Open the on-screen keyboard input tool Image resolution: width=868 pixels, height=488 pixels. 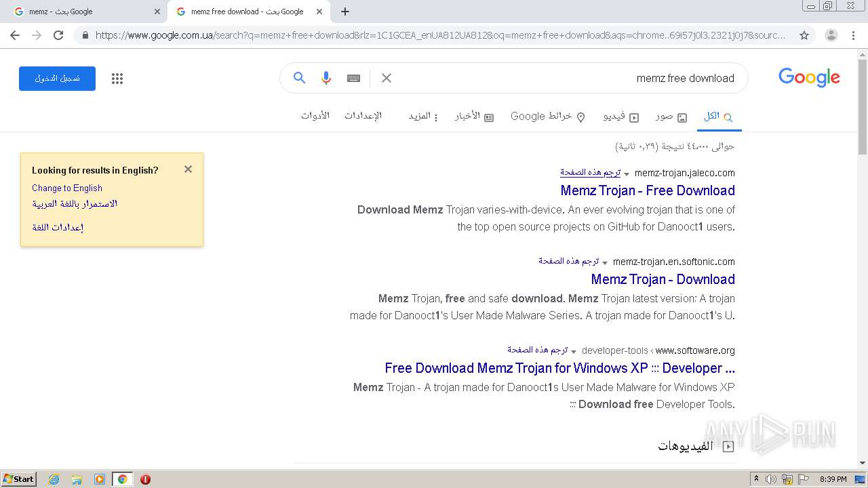(353, 78)
